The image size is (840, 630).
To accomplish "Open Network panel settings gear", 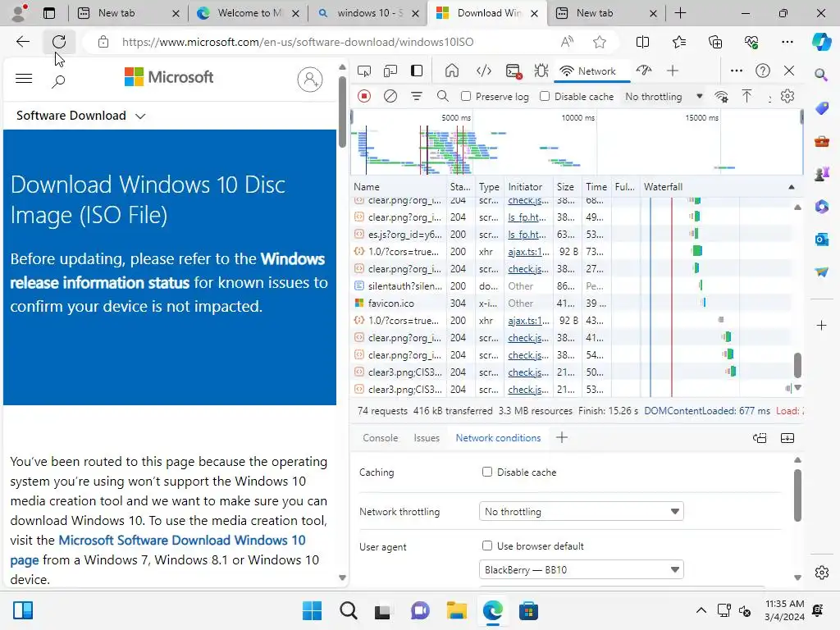I will pos(787,97).
